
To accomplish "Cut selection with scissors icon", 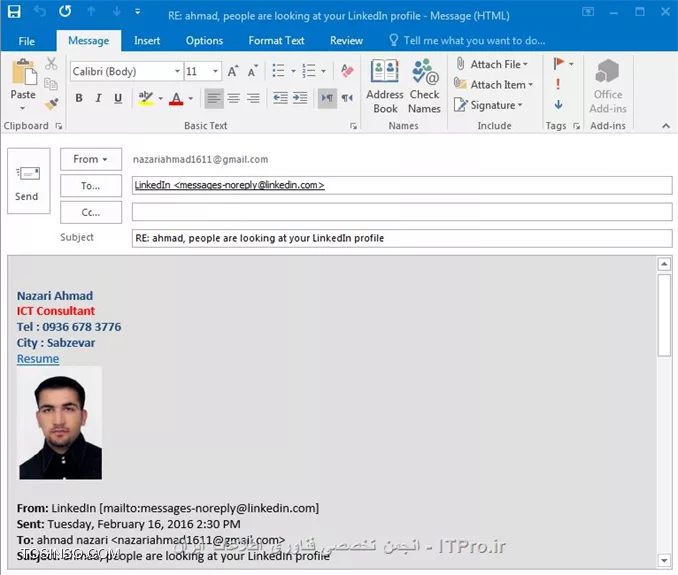I will pos(51,64).
